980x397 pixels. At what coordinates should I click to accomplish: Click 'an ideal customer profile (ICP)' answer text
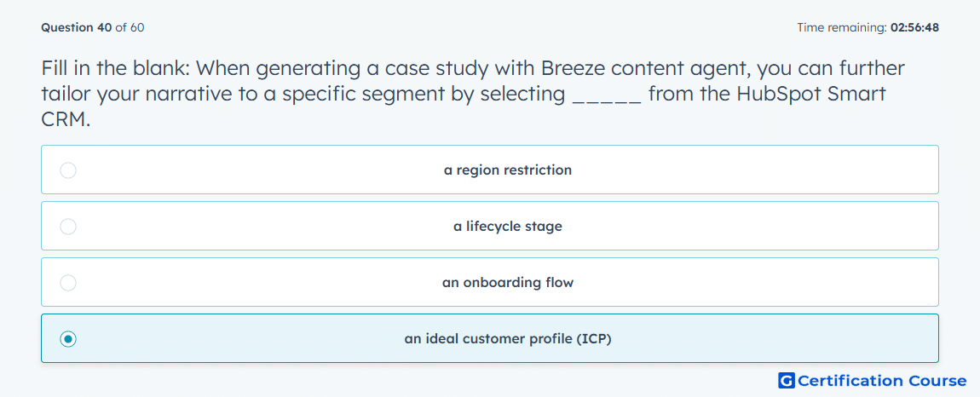point(508,339)
